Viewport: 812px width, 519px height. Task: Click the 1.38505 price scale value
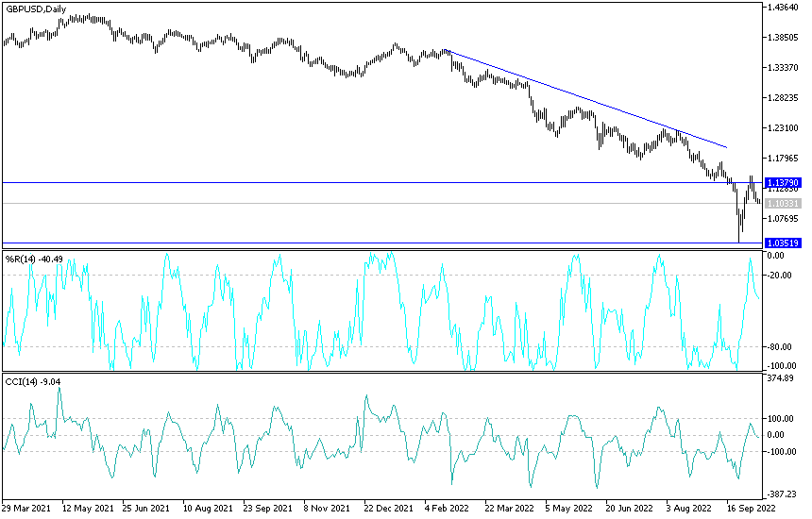click(783, 37)
